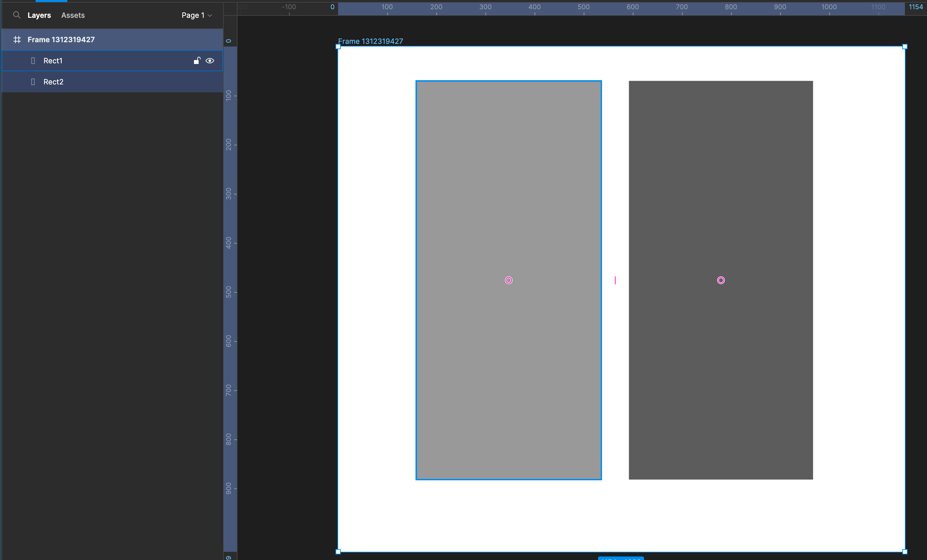Select the Rect1 layer
This screenshot has height=560, width=927.
[x=112, y=61]
